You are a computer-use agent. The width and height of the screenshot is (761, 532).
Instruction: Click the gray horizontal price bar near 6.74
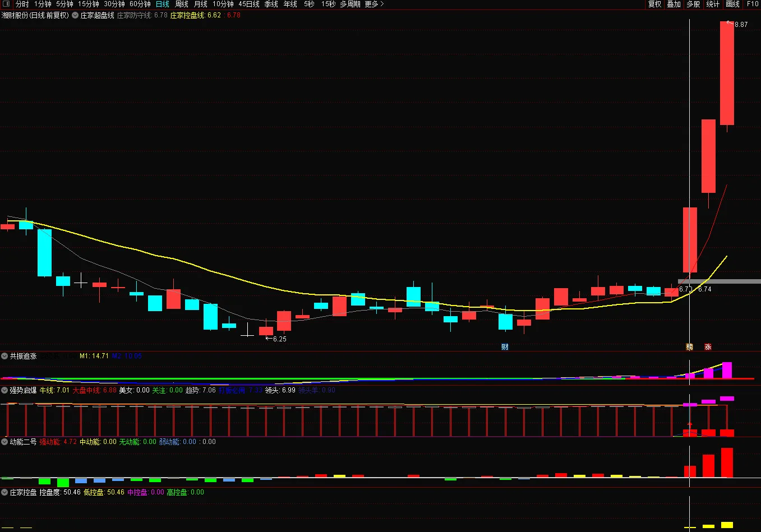pyautogui.click(x=719, y=281)
